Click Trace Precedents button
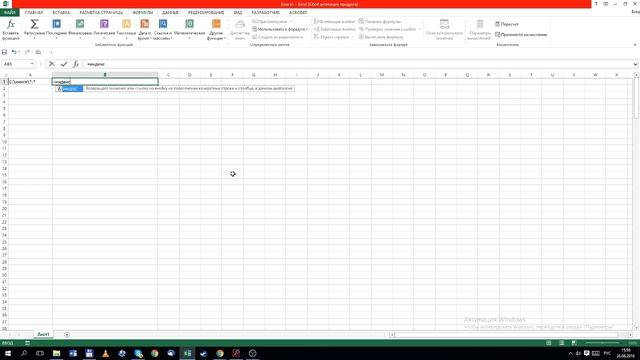Viewport: 640px width, 360px height. tap(334, 22)
